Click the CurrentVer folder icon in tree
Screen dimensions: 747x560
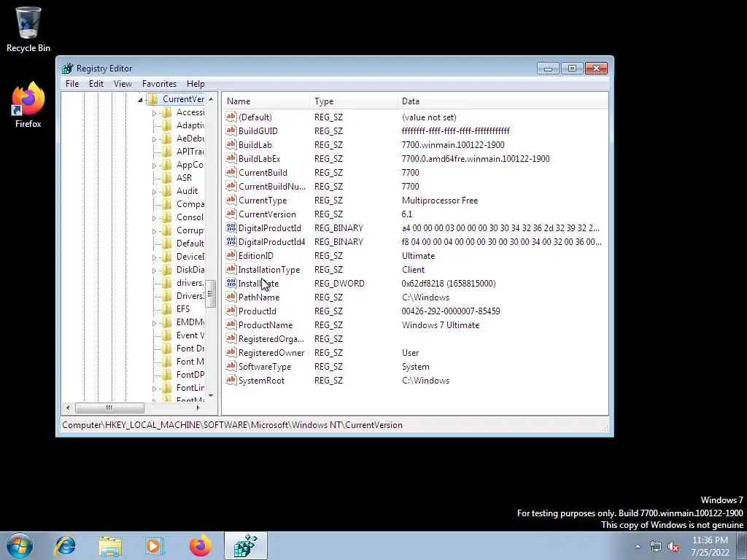152,99
